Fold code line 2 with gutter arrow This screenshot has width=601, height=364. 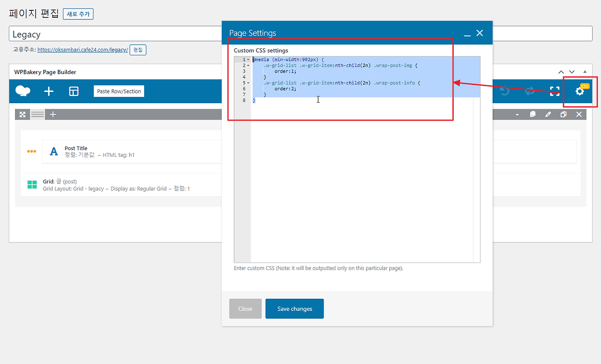[x=248, y=66]
